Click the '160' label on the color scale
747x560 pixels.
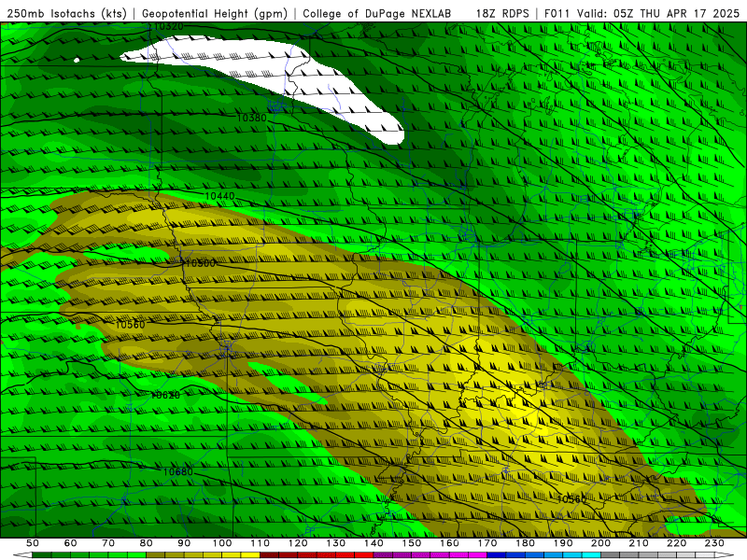click(450, 543)
